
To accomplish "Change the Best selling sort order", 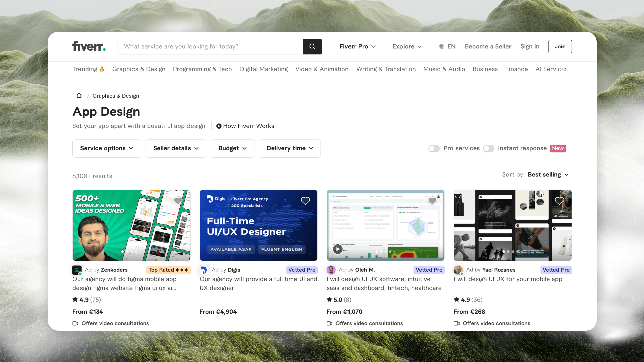I will 548,175.
